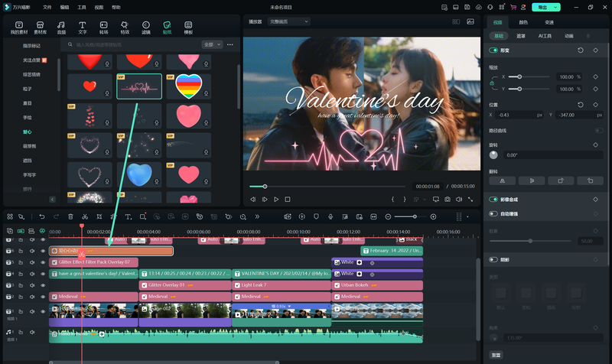Click the delete trash icon in timeline toolbar
612x364 pixels.
pyautogui.click(x=71, y=217)
